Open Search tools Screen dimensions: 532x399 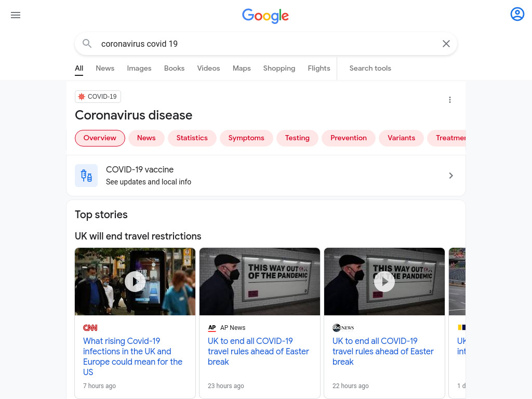[370, 68]
